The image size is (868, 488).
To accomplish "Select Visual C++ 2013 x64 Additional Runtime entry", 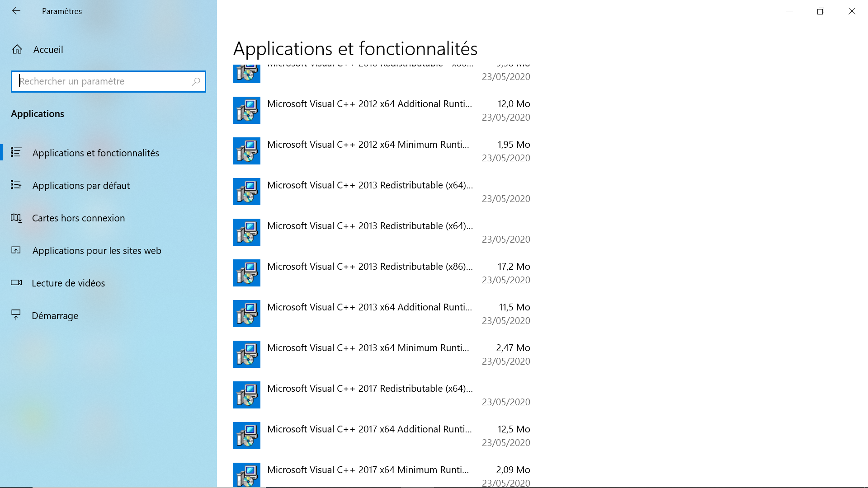I will tap(369, 308).
